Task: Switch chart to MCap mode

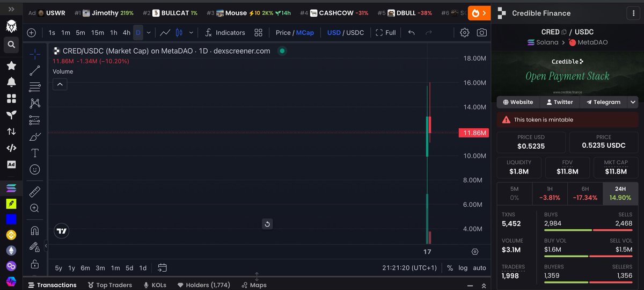Action: coord(305,33)
